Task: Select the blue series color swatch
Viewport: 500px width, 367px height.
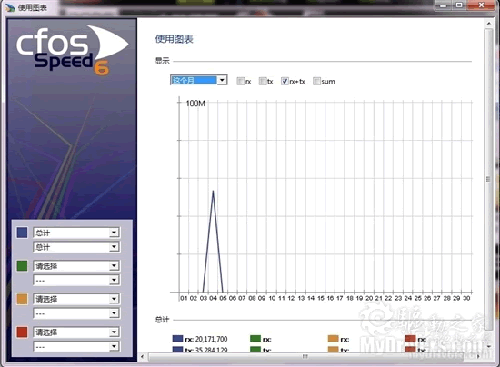Action: point(22,232)
